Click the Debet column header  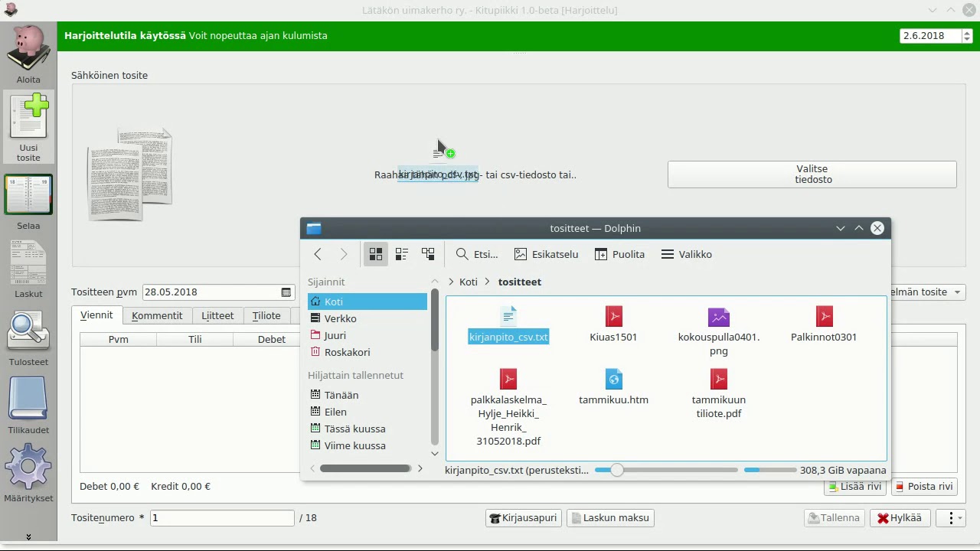271,339
